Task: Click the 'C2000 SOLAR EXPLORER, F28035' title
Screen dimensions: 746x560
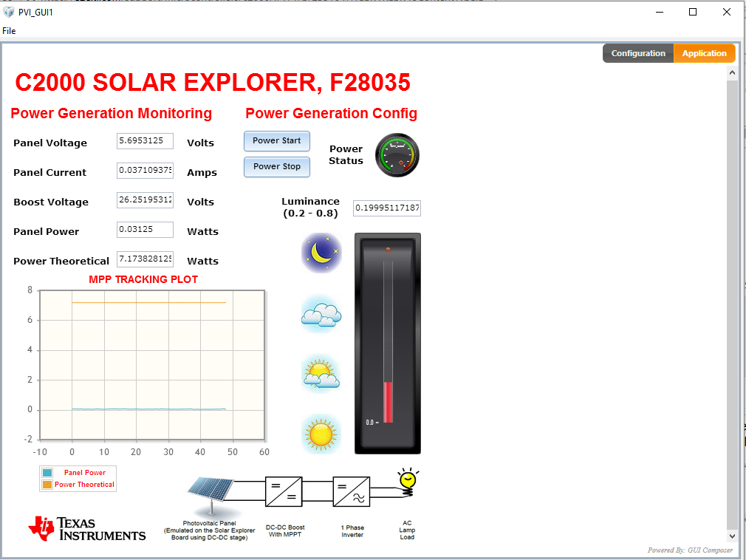Action: 213,82
